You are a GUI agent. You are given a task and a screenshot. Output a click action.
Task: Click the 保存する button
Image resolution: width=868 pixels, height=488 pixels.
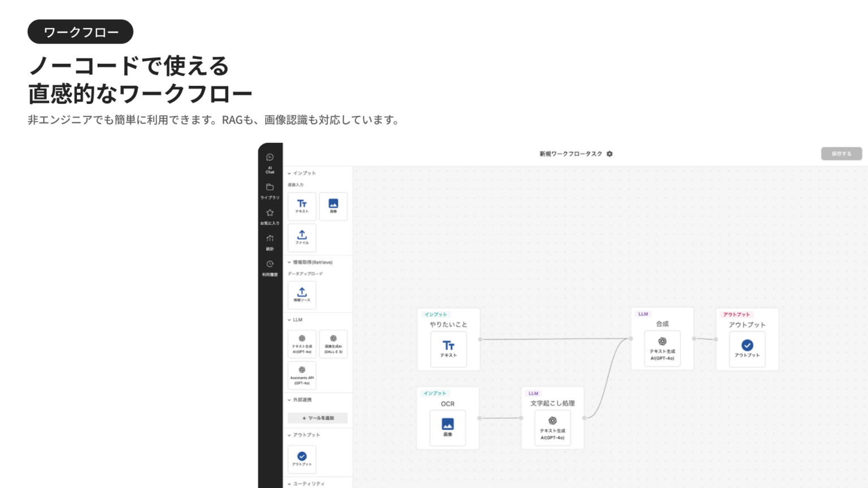coord(841,153)
